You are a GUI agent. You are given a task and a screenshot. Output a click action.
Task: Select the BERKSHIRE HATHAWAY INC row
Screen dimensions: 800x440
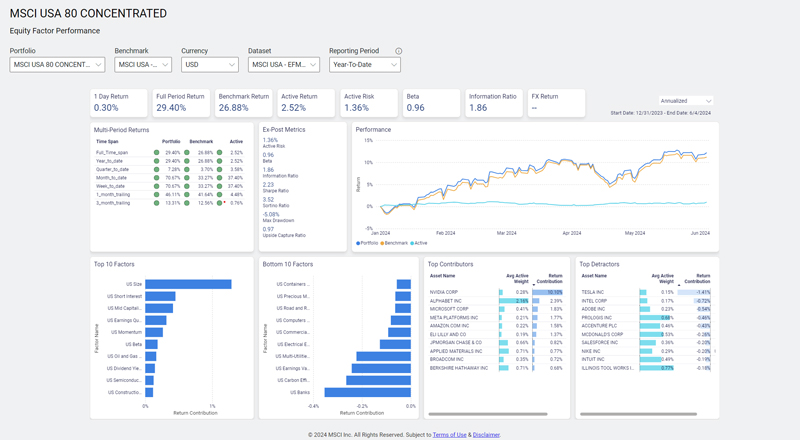coord(496,368)
